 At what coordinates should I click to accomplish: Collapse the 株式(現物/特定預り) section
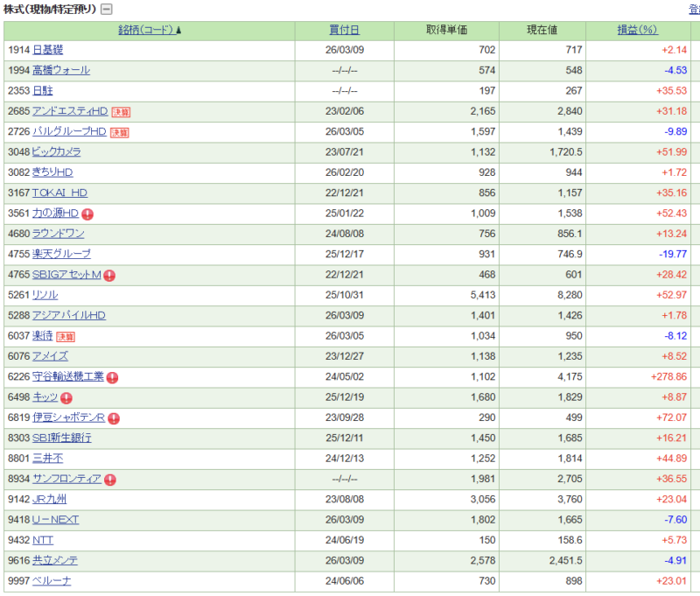coord(106,10)
